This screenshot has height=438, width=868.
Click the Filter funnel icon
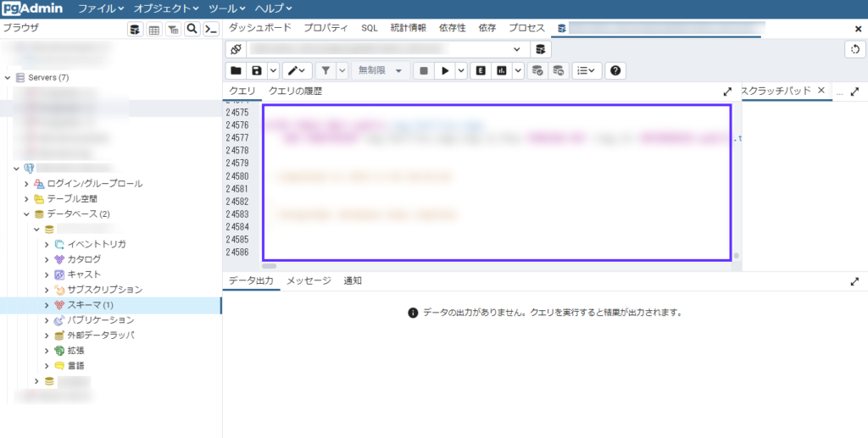tap(326, 71)
